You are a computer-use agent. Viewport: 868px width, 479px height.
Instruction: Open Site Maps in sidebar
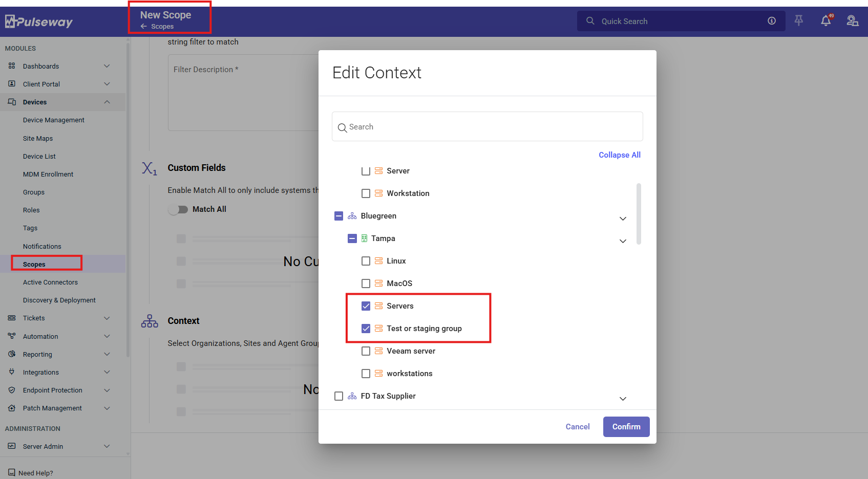click(38, 139)
